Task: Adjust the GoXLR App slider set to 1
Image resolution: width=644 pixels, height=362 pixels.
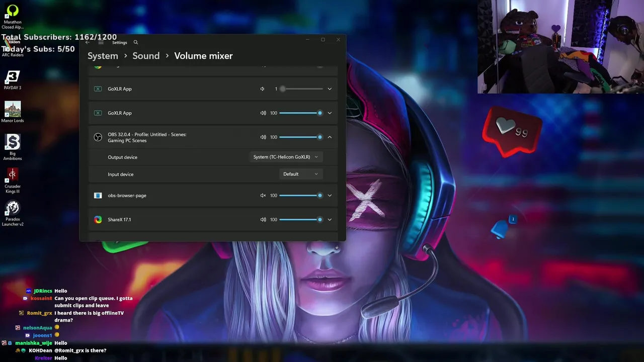Action: [x=301, y=89]
